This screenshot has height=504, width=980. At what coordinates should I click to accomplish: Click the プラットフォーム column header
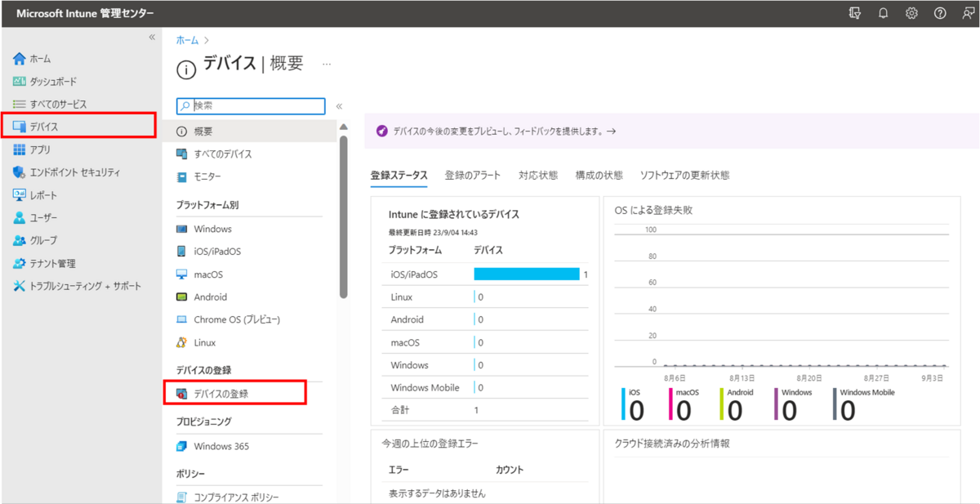pyautogui.click(x=416, y=250)
